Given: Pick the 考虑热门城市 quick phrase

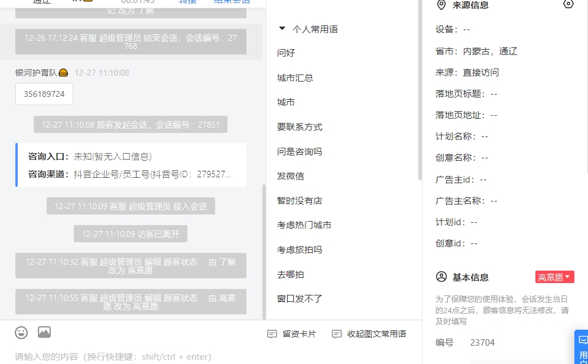Looking at the screenshot, I should tap(304, 225).
